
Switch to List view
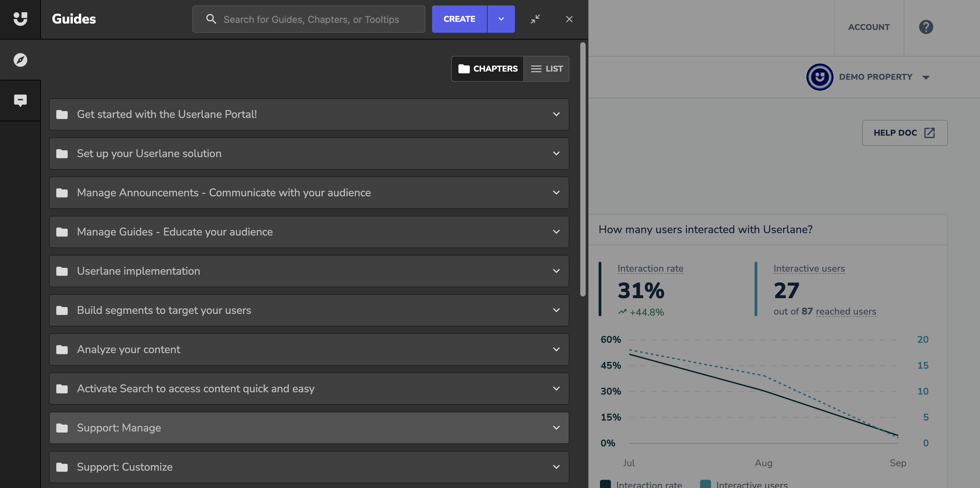click(x=546, y=69)
